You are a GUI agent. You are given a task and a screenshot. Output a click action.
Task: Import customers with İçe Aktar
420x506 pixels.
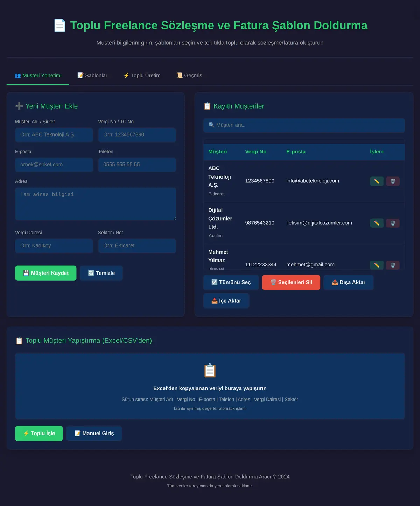coord(226,301)
